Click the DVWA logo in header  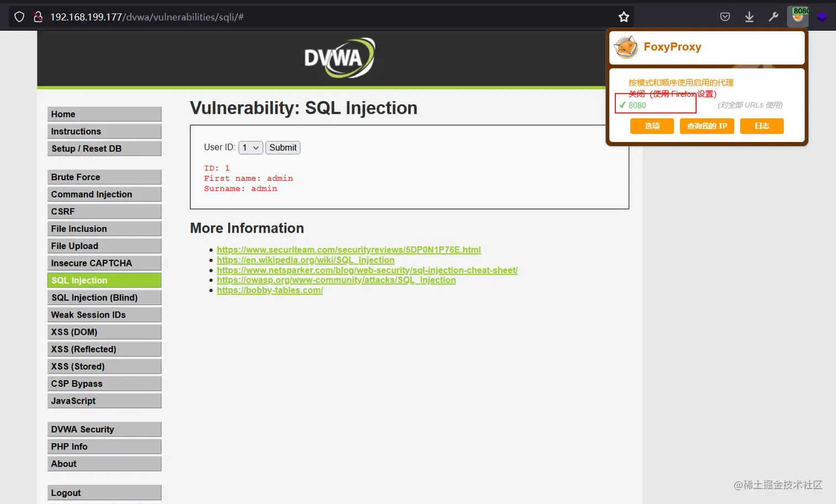[x=339, y=57]
